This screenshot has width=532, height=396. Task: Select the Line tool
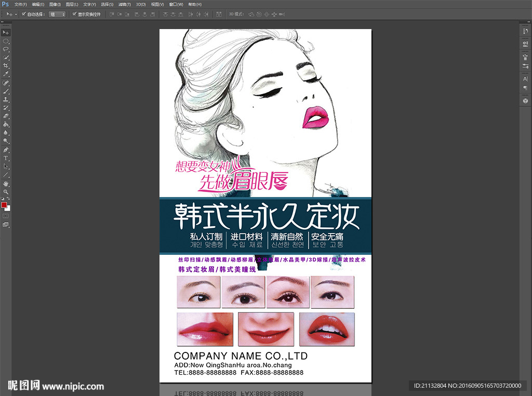coord(6,175)
